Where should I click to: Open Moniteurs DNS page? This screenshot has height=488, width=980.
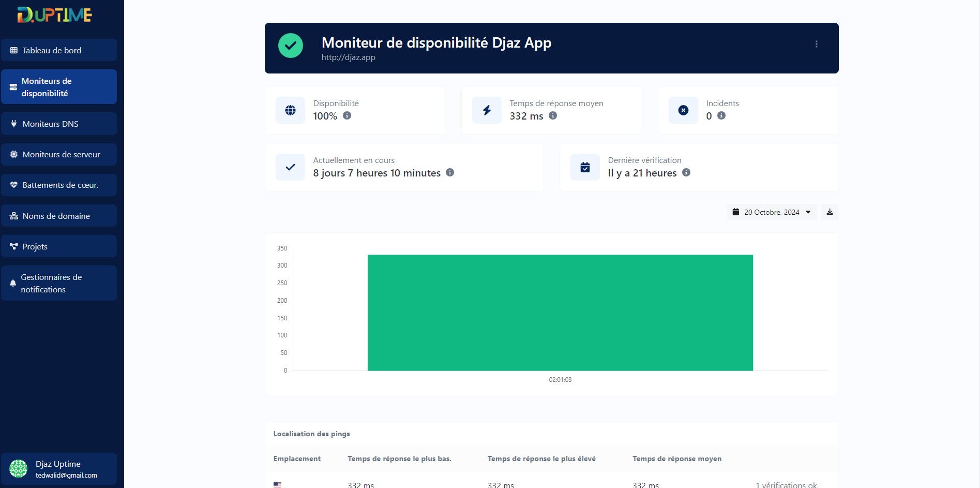coord(59,124)
